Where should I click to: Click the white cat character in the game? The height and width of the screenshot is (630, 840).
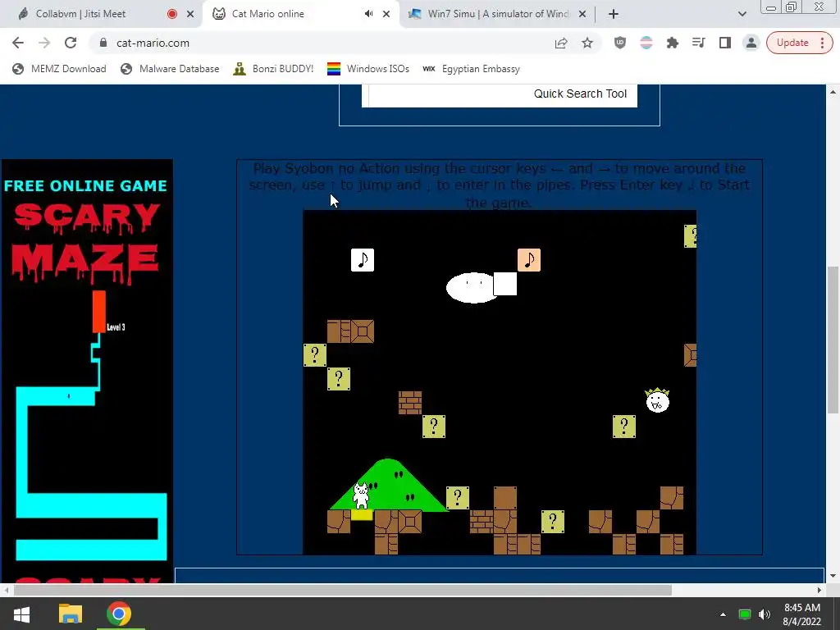click(x=362, y=496)
